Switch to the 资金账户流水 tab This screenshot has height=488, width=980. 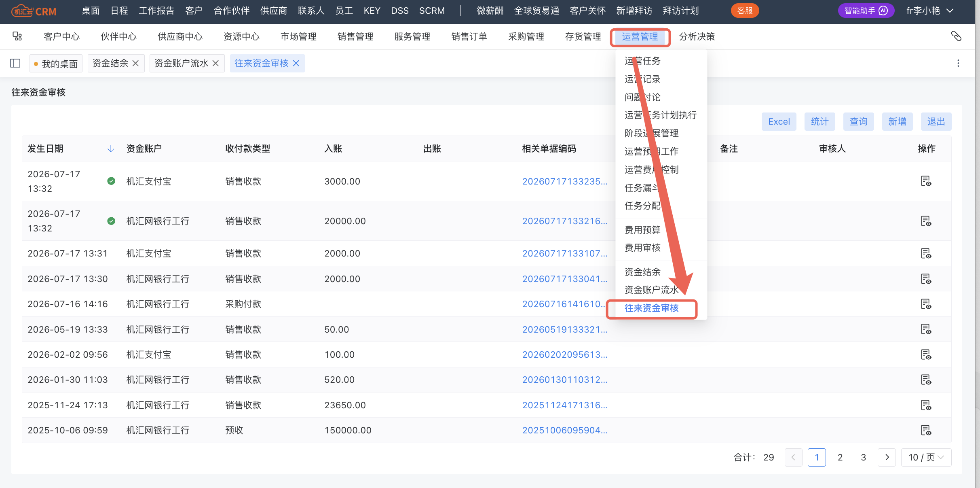tap(181, 64)
